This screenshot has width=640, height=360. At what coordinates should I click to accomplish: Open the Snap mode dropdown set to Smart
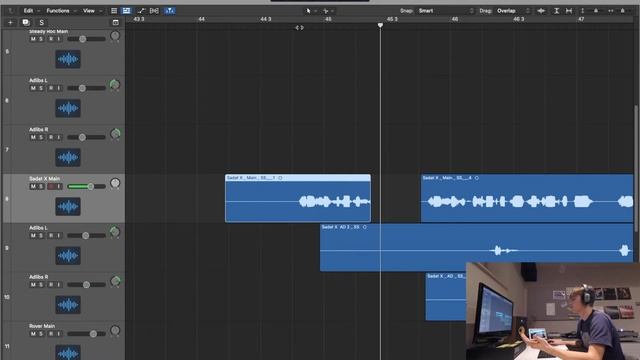(446, 11)
